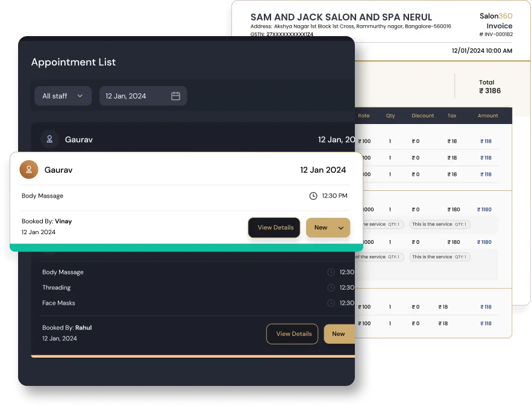Click View Details on Rahul's booking
The image size is (532, 407).
(x=293, y=334)
